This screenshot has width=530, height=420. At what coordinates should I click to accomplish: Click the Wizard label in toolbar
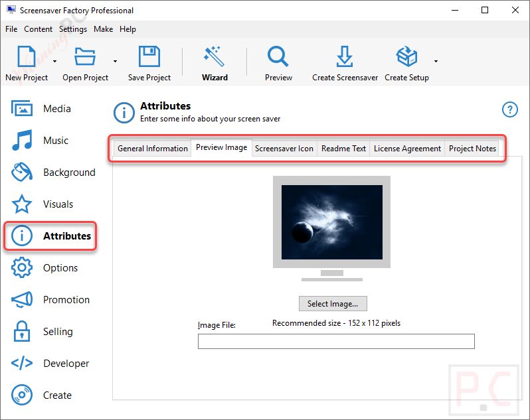pos(215,78)
